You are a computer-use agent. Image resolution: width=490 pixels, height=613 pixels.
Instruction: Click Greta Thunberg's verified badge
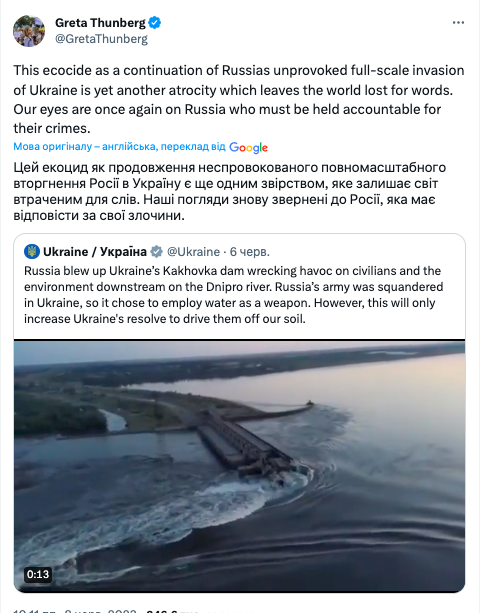pos(155,23)
